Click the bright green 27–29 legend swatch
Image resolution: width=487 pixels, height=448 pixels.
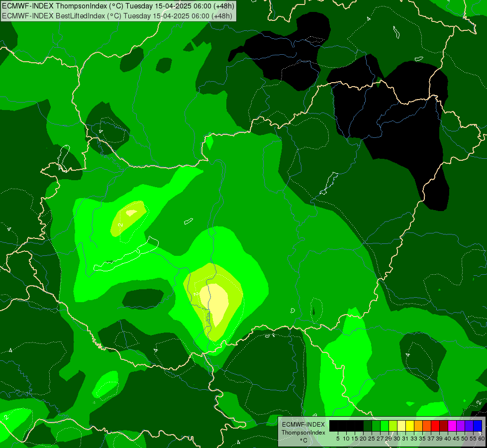coord(385,426)
